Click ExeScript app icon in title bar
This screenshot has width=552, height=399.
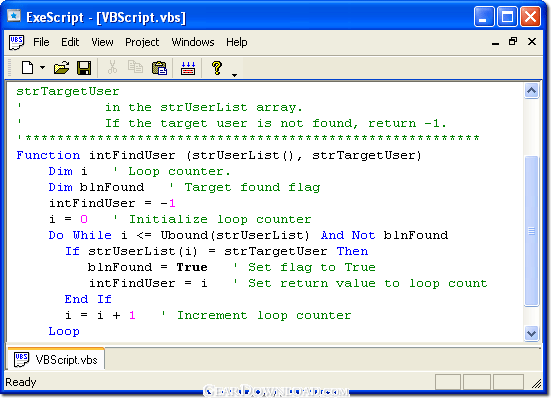point(14,16)
